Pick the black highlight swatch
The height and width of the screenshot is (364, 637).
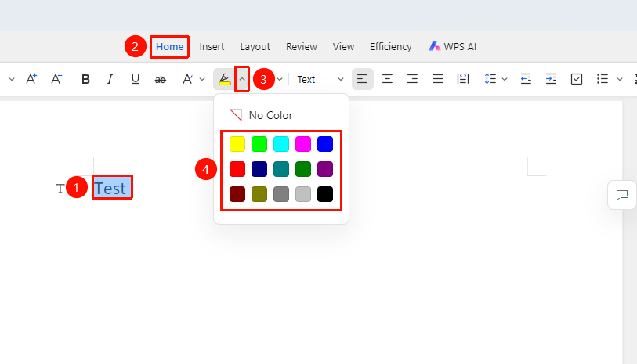tap(325, 194)
